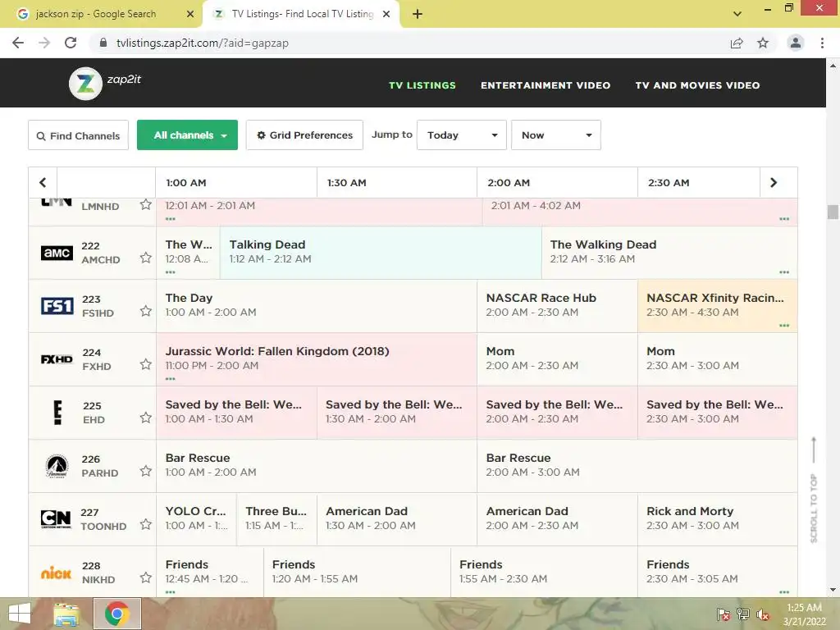
Task: Click the network tray icon
Action: coord(743,614)
